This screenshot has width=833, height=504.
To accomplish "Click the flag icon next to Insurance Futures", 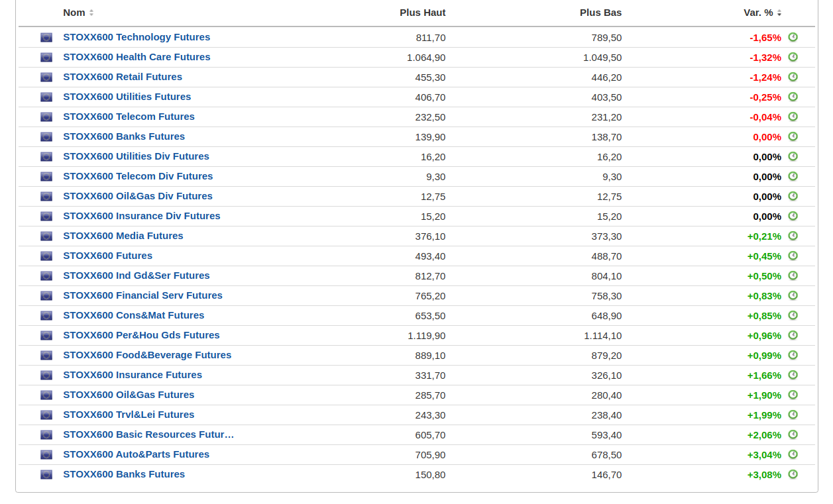I will tap(46, 376).
